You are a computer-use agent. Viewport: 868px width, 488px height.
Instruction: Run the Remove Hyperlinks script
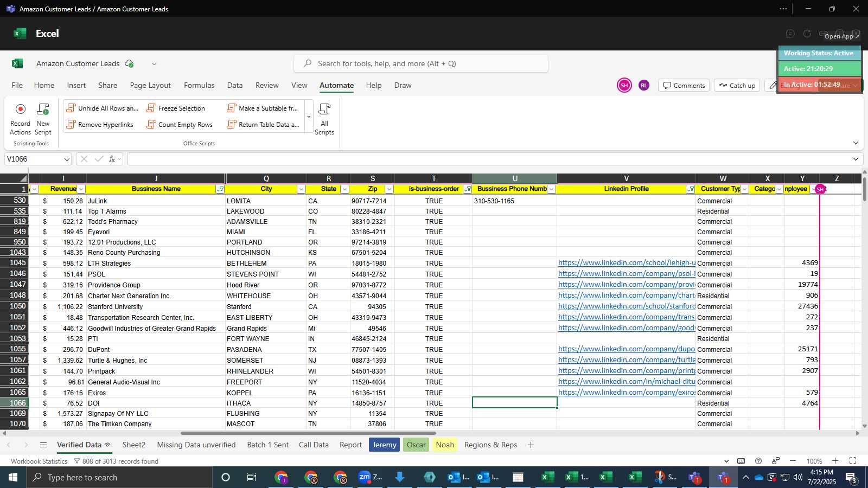click(100, 124)
